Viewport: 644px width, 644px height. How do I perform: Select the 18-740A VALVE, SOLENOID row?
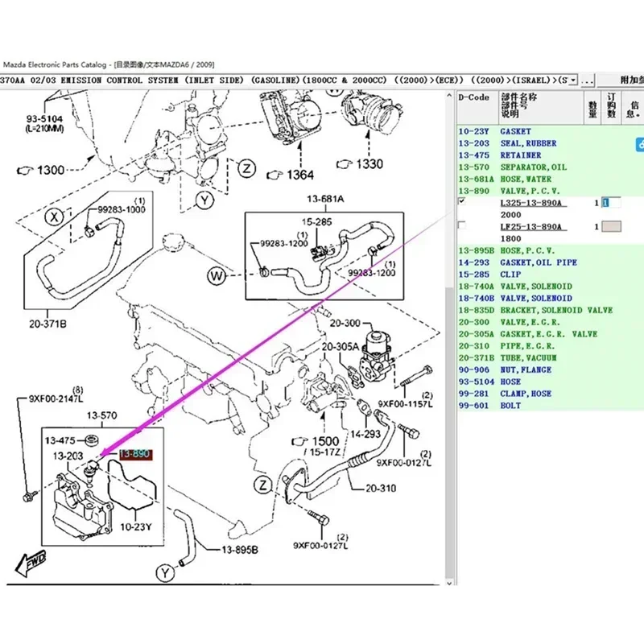click(551, 287)
